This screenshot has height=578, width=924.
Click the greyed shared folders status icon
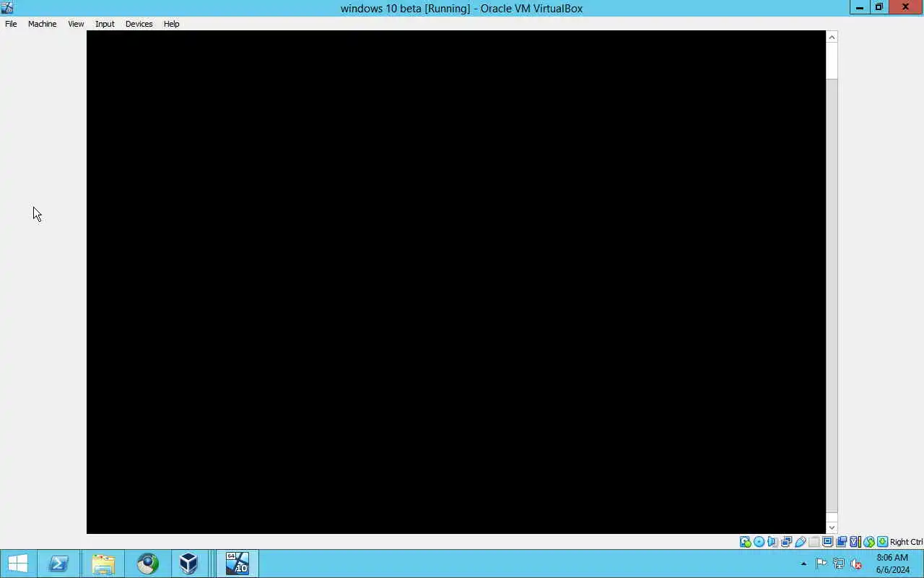(x=814, y=542)
